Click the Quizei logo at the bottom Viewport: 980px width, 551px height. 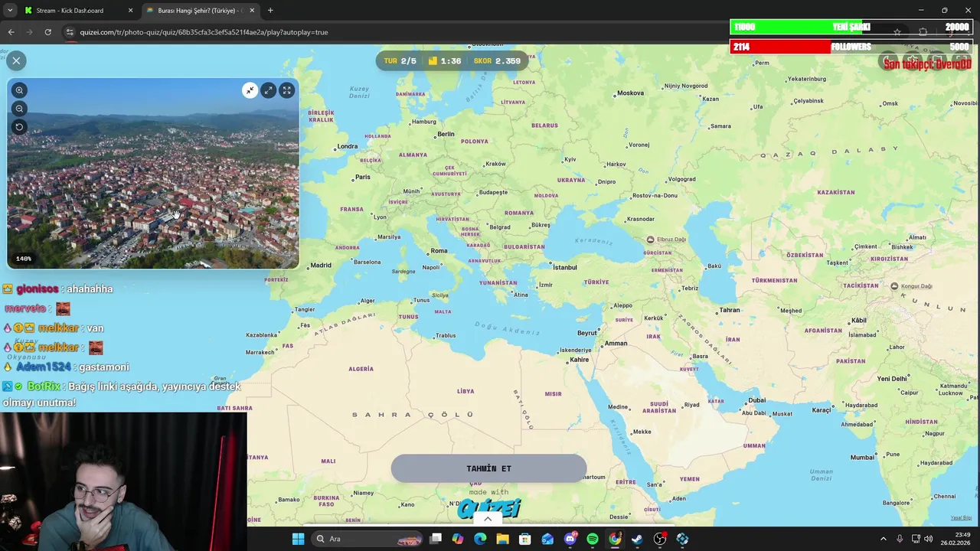click(x=489, y=507)
